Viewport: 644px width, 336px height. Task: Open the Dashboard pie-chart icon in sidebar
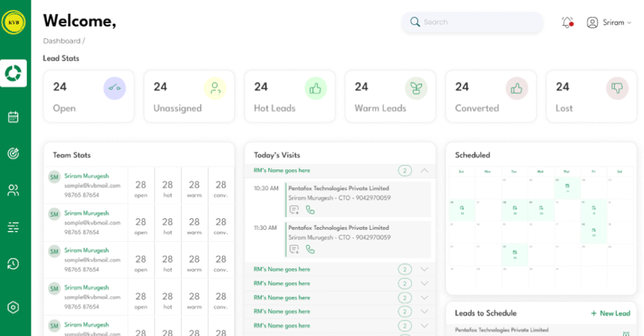[14, 73]
